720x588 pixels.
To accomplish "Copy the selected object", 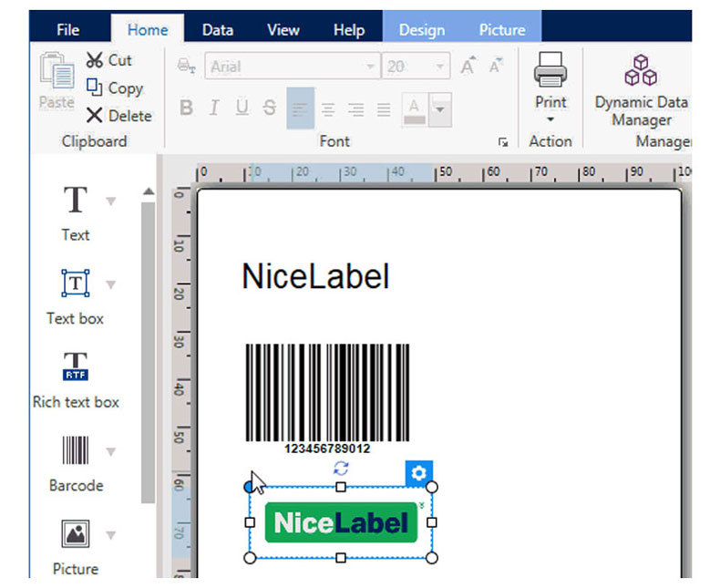I will click(115, 88).
